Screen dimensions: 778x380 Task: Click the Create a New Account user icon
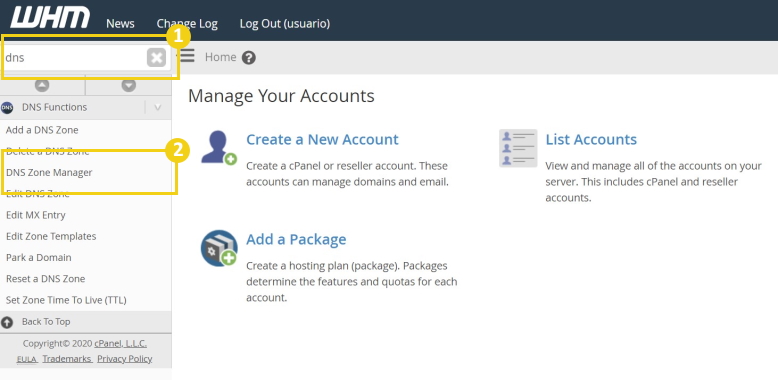pyautogui.click(x=219, y=147)
